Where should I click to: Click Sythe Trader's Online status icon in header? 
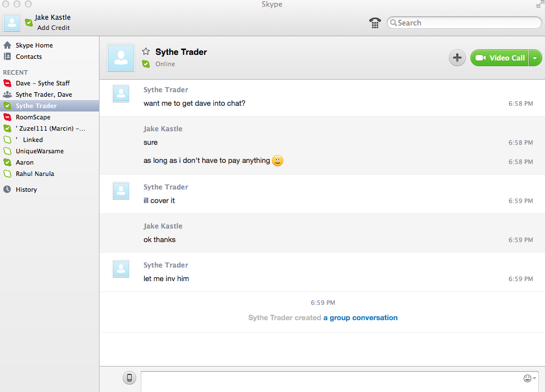(x=146, y=64)
